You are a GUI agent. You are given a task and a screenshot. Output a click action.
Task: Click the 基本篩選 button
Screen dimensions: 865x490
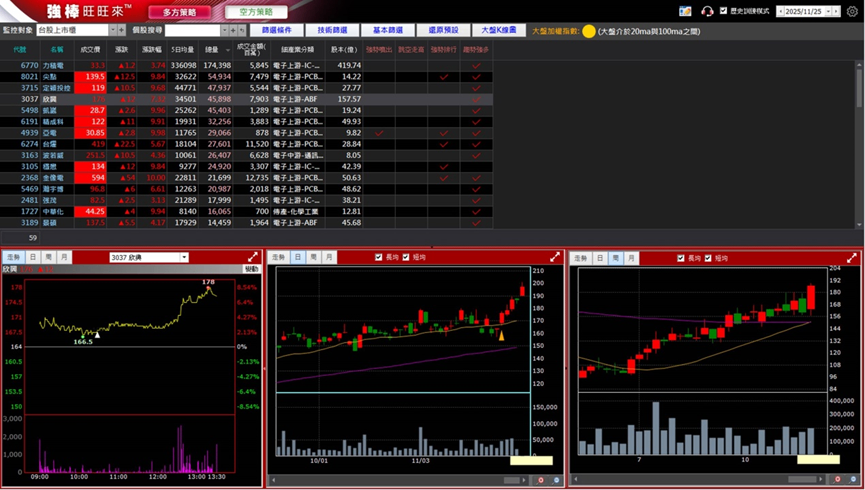pos(388,30)
